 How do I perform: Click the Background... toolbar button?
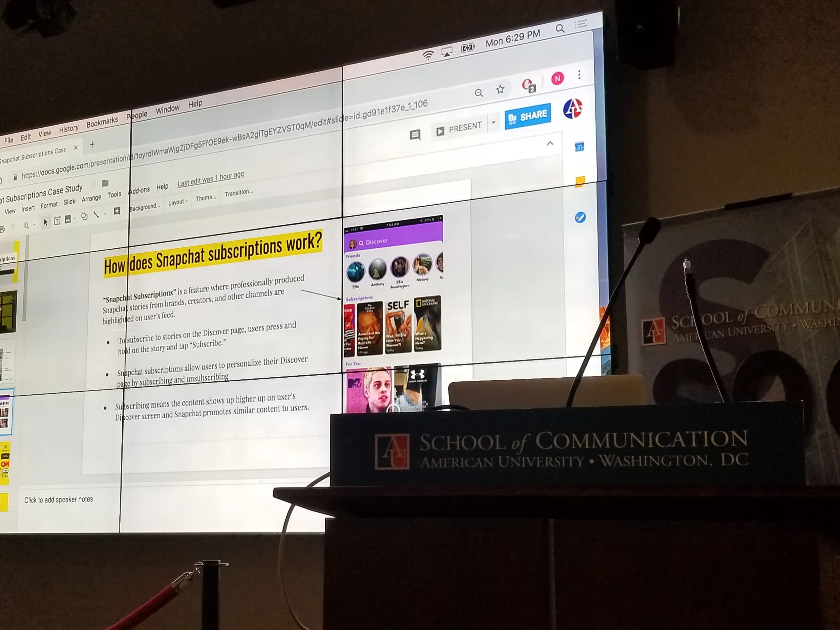pyautogui.click(x=145, y=207)
